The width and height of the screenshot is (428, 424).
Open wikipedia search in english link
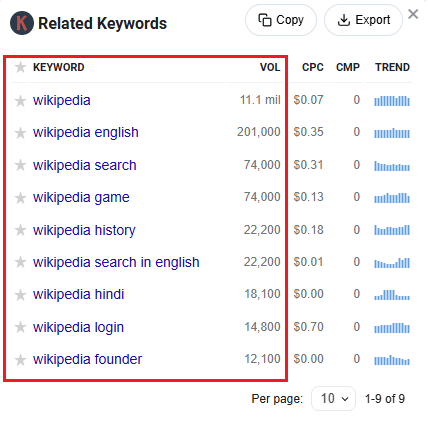(x=116, y=262)
